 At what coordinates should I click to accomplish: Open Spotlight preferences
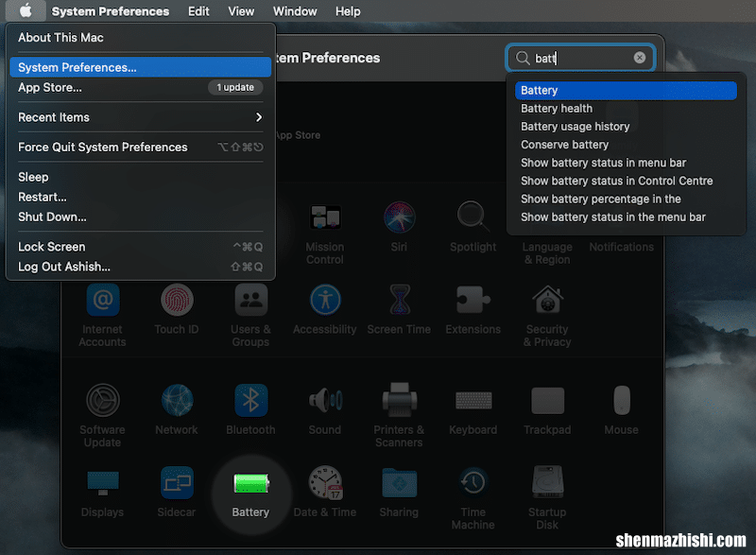[473, 217]
